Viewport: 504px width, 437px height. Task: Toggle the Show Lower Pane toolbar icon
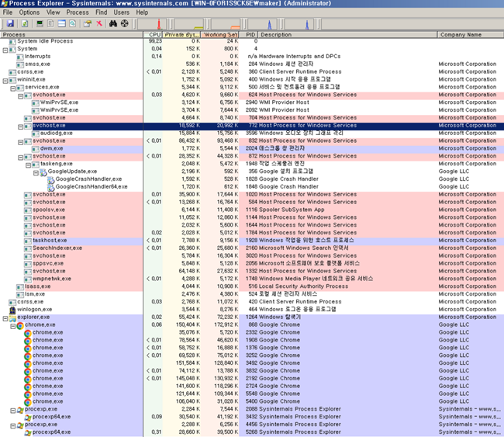[62, 23]
